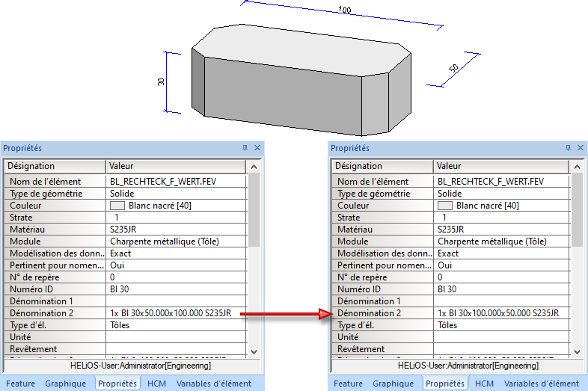This screenshot has height=391, width=588.
Task: Click empty Revêtement field in right panel
Action: pyautogui.click(x=501, y=349)
